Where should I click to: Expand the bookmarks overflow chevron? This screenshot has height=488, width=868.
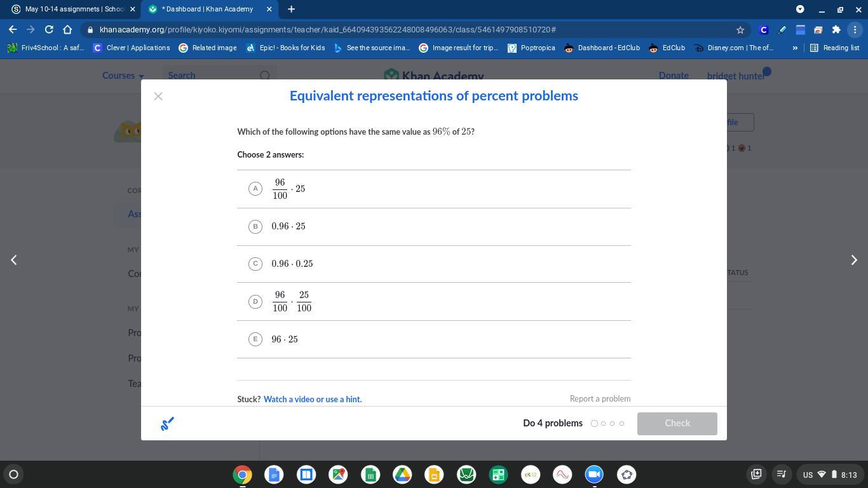click(794, 48)
